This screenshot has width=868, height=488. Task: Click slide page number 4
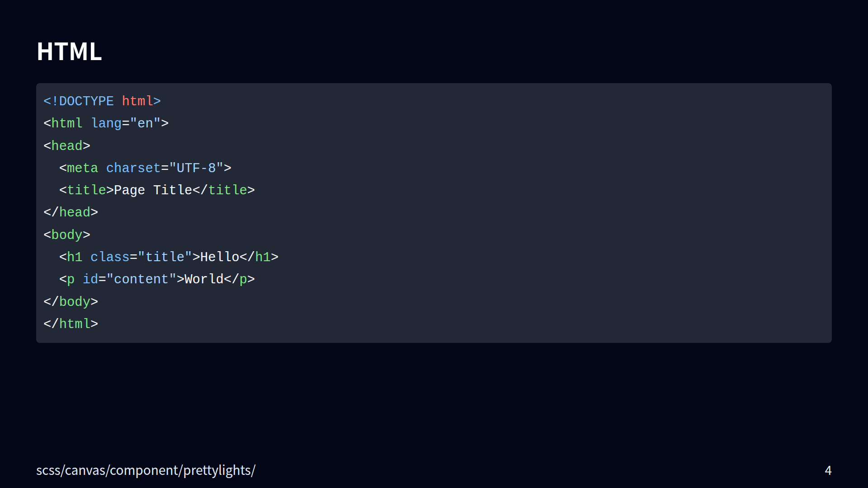[x=828, y=470]
